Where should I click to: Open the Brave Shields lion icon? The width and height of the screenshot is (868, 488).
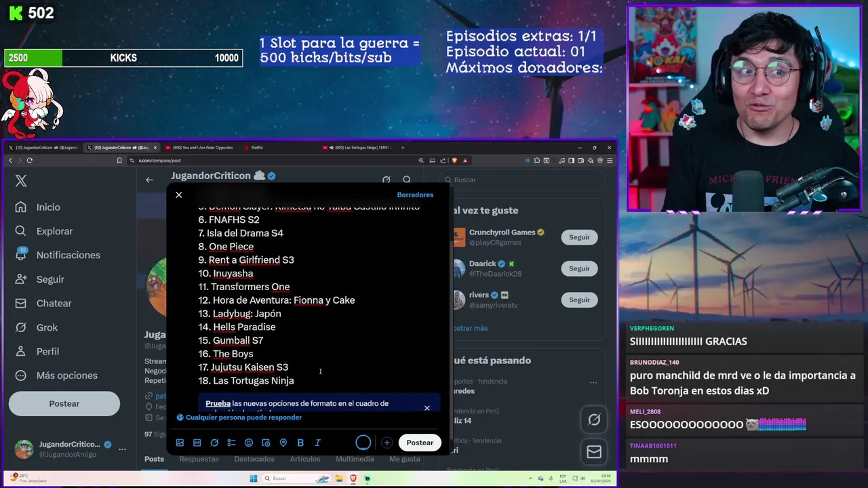454,161
